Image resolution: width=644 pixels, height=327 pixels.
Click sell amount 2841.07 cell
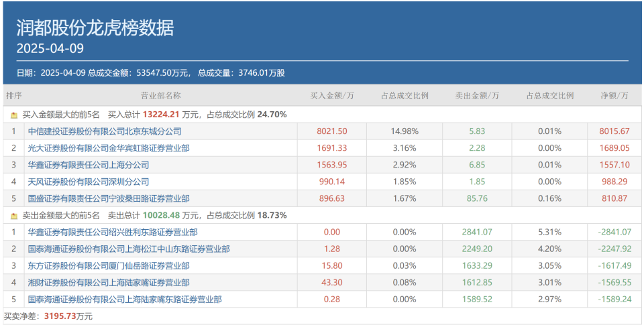point(477,233)
